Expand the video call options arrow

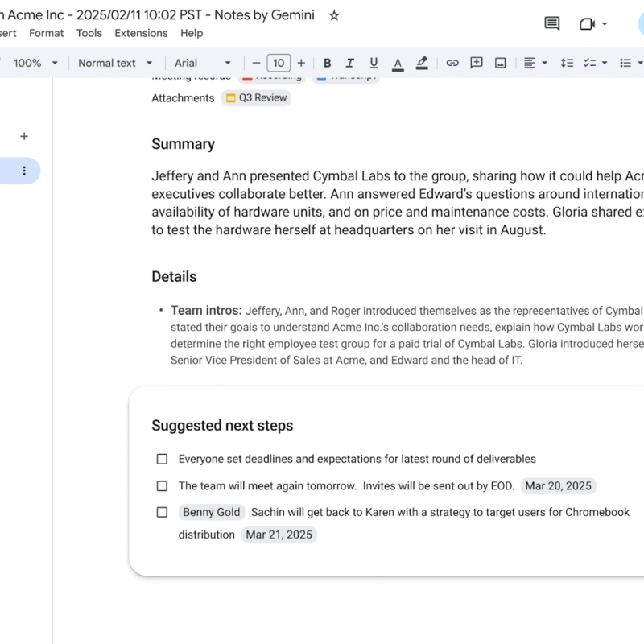605,24
